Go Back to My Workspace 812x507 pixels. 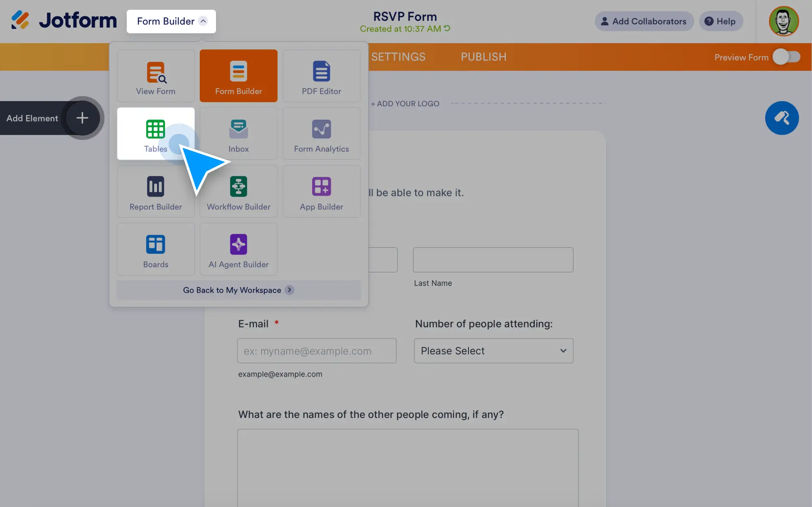coord(238,290)
